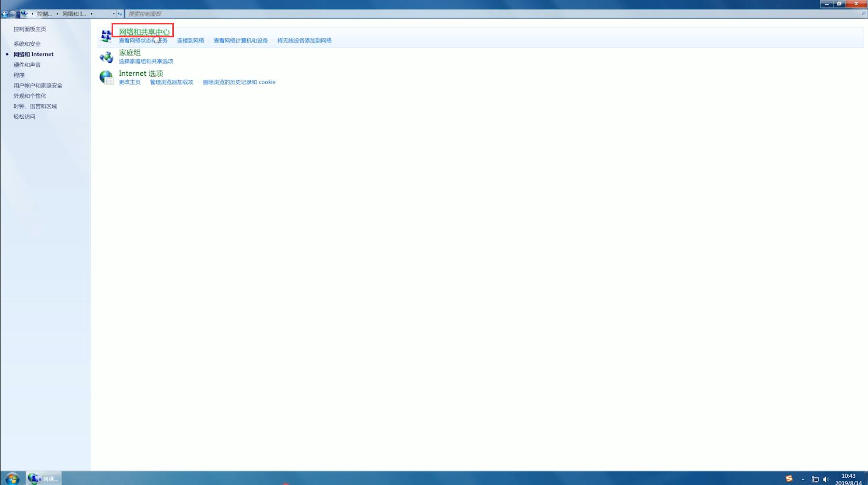This screenshot has width=868, height=485.
Task: Select 用户帐户和家庭安全 in sidebar
Action: (38, 86)
